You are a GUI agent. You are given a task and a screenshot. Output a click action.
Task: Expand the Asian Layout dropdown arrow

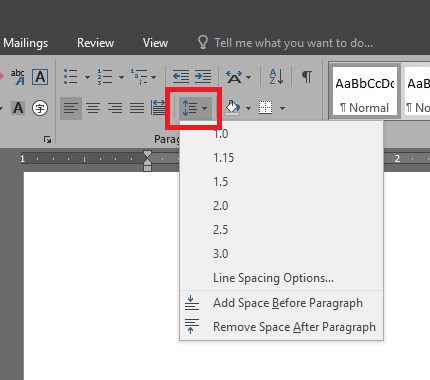(248, 77)
